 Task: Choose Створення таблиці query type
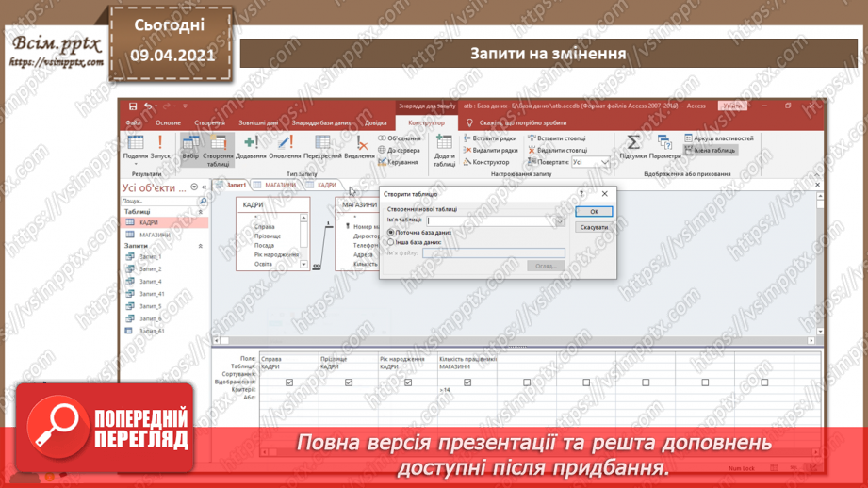point(218,151)
